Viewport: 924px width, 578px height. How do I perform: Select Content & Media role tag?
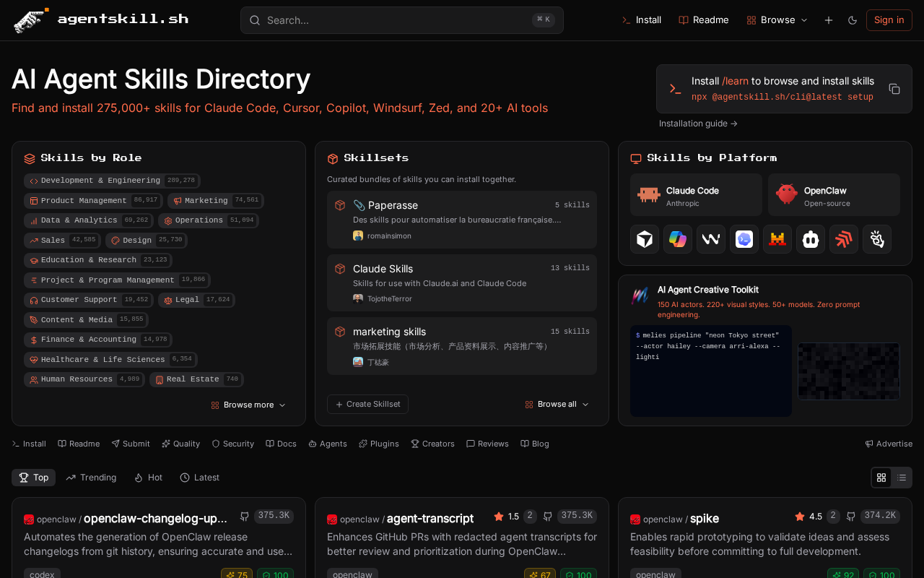click(86, 319)
